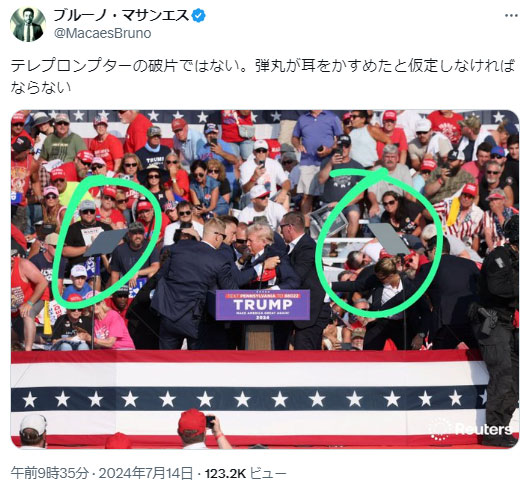Viewport: 530px width, 485px height.
Task: Click the right green circled teleprompter
Action: [389, 239]
